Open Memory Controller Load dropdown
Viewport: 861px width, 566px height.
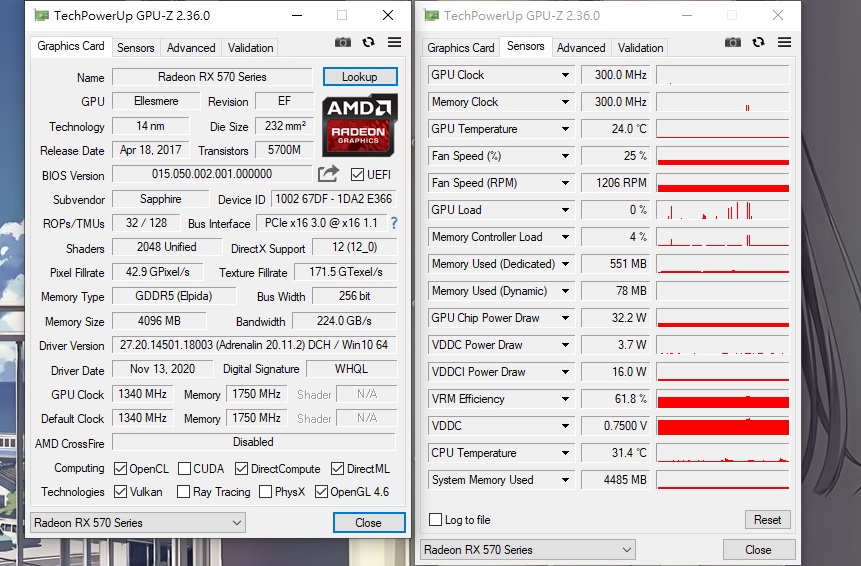click(x=565, y=237)
